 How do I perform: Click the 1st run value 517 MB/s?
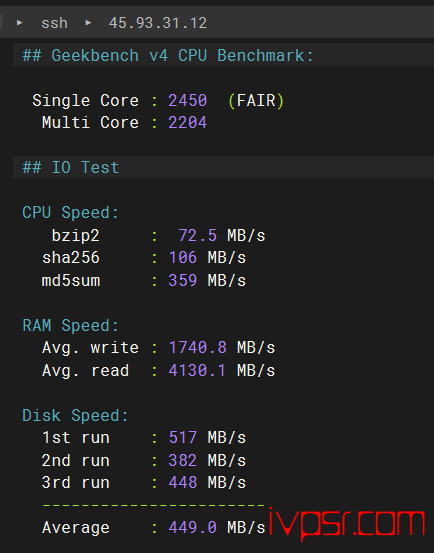tap(207, 438)
